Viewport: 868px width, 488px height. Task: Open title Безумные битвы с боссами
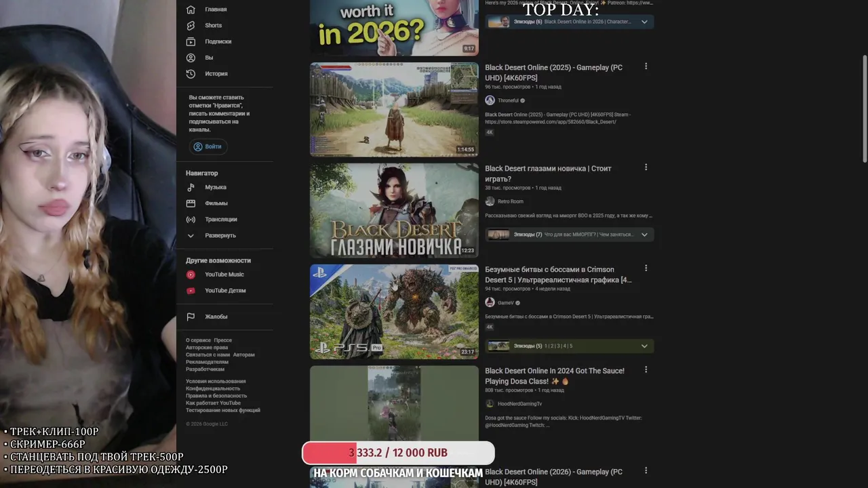[x=558, y=274]
